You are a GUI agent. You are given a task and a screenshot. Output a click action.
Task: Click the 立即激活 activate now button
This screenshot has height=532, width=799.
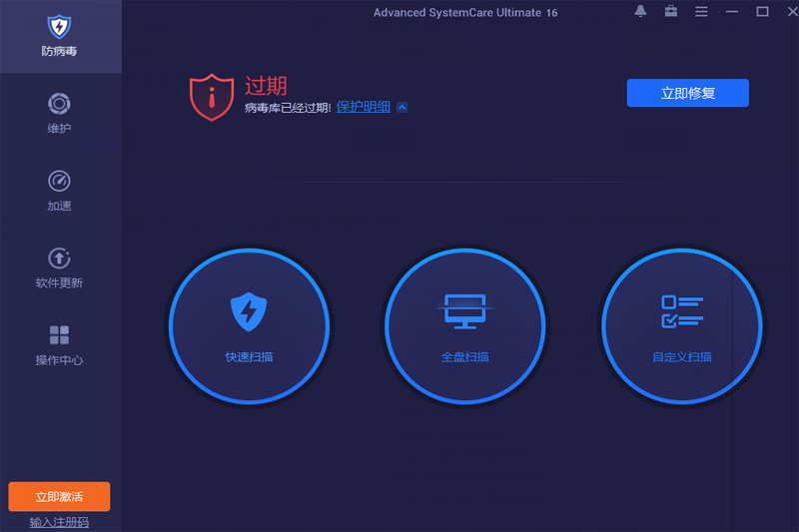click(x=59, y=496)
